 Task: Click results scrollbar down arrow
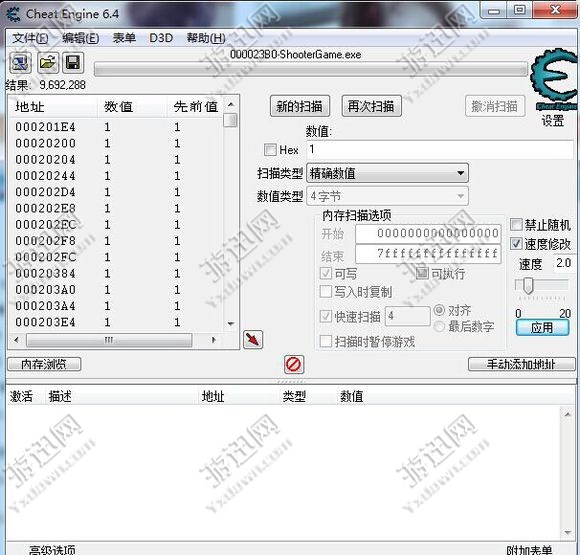[x=231, y=324]
